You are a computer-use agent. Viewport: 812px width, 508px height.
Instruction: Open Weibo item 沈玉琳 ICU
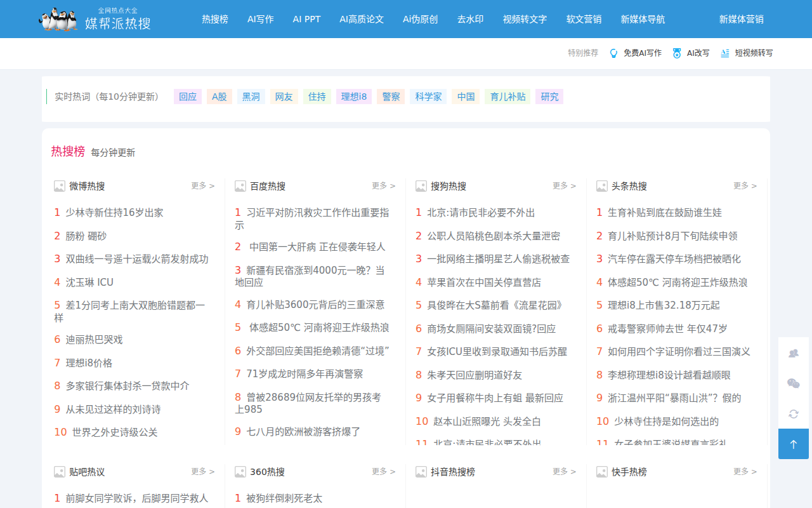coord(89,283)
